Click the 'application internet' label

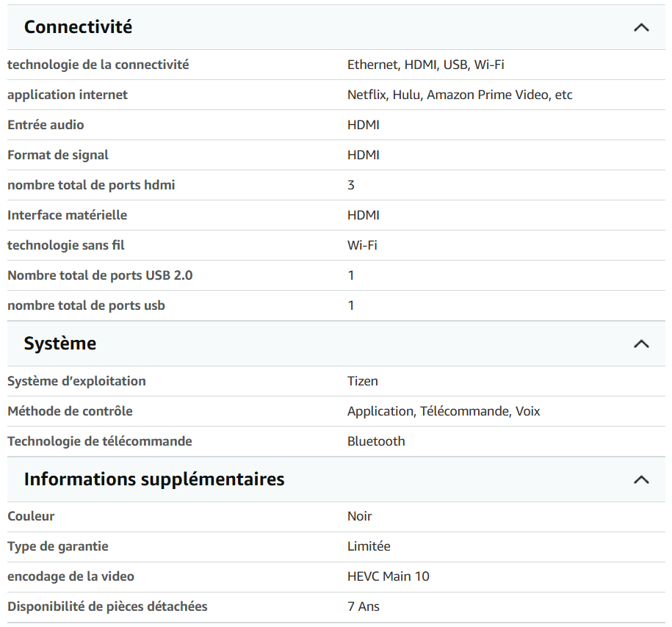[x=68, y=95]
